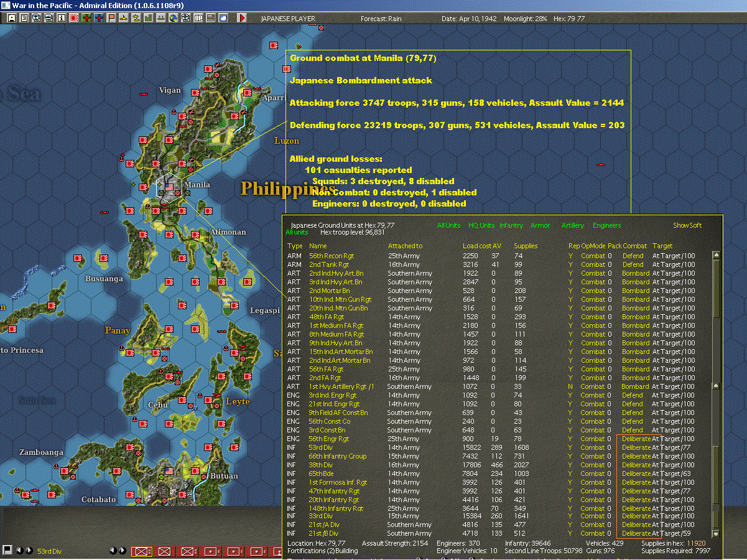This screenshot has height=560, width=747.
Task: Click the OP toolbar icon
Action: tap(198, 19)
